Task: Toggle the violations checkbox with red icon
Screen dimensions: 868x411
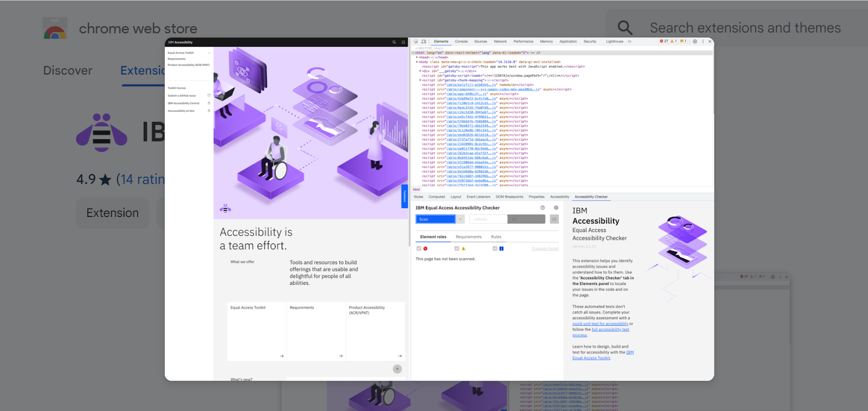Action: coord(419,248)
